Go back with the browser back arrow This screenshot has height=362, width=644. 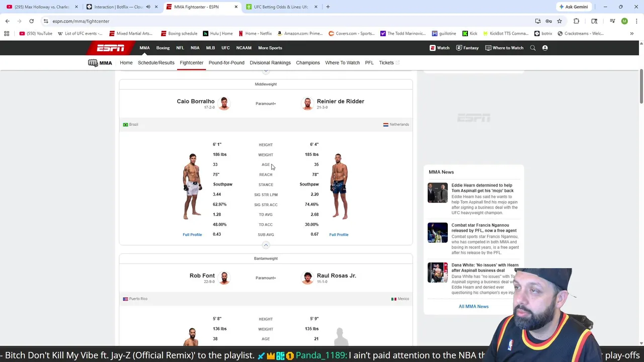(7, 21)
